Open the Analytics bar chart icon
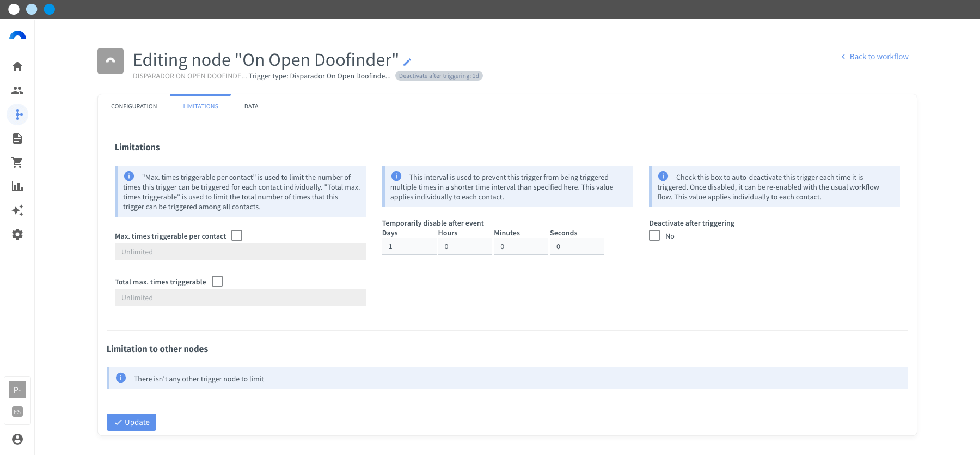The image size is (980, 455). click(17, 186)
